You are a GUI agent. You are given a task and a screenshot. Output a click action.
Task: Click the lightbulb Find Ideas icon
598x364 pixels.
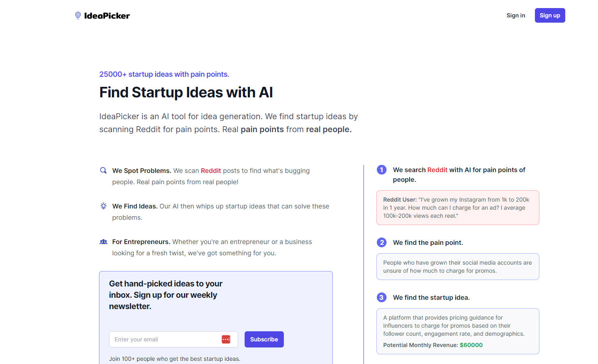[104, 206]
